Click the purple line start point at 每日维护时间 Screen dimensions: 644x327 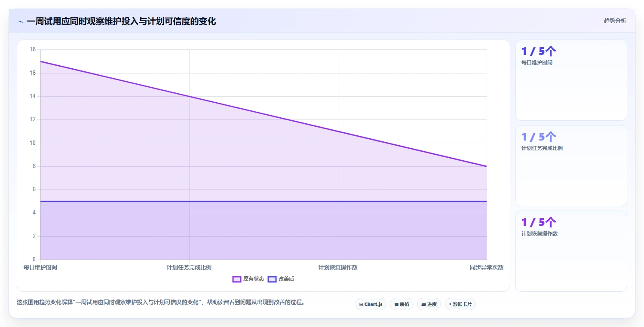(40, 61)
